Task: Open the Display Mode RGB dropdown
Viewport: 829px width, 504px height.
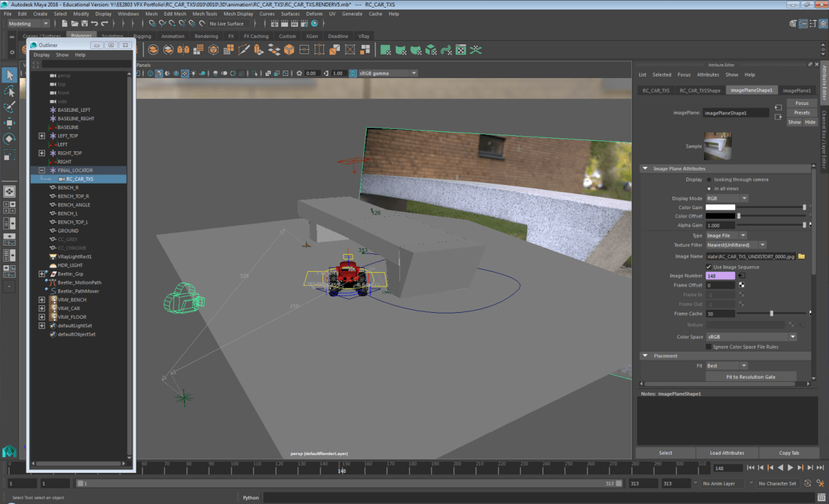Action: [x=726, y=198]
